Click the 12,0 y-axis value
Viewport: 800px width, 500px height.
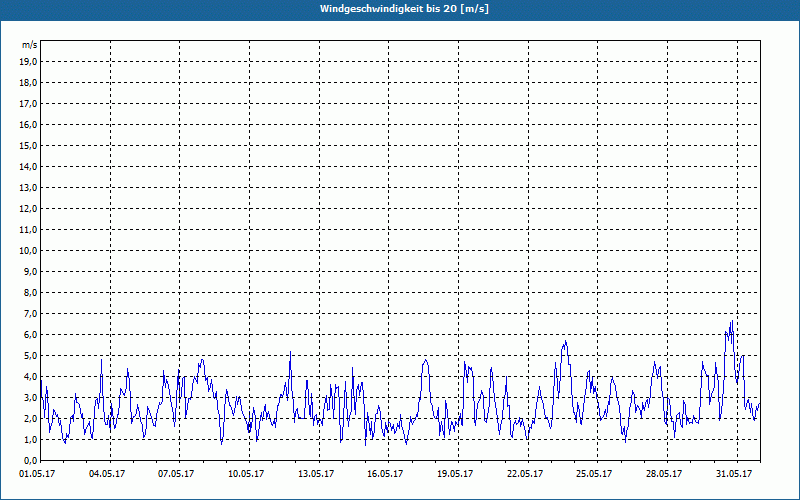pos(28,209)
